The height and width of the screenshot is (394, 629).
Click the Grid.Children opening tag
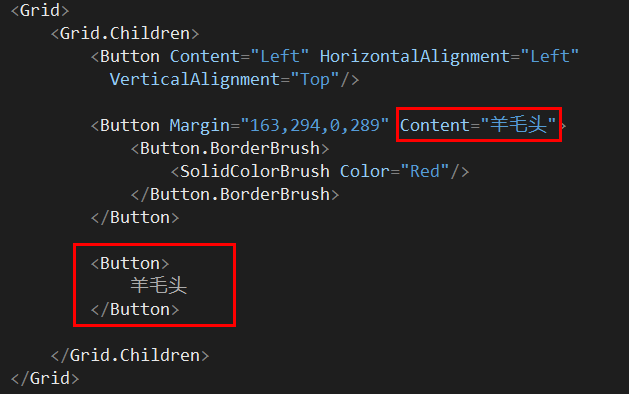pos(125,33)
